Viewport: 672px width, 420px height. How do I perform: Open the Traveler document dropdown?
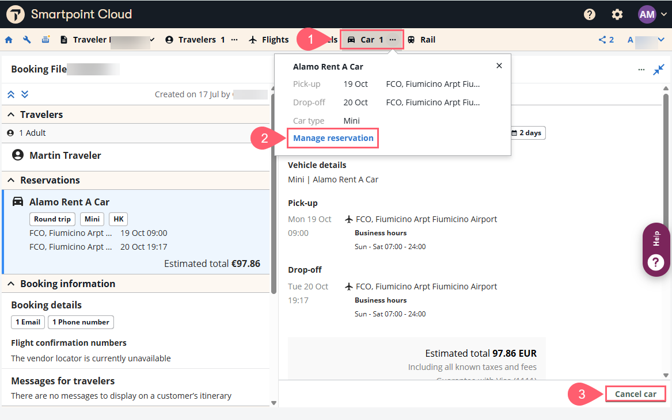pyautogui.click(x=107, y=40)
